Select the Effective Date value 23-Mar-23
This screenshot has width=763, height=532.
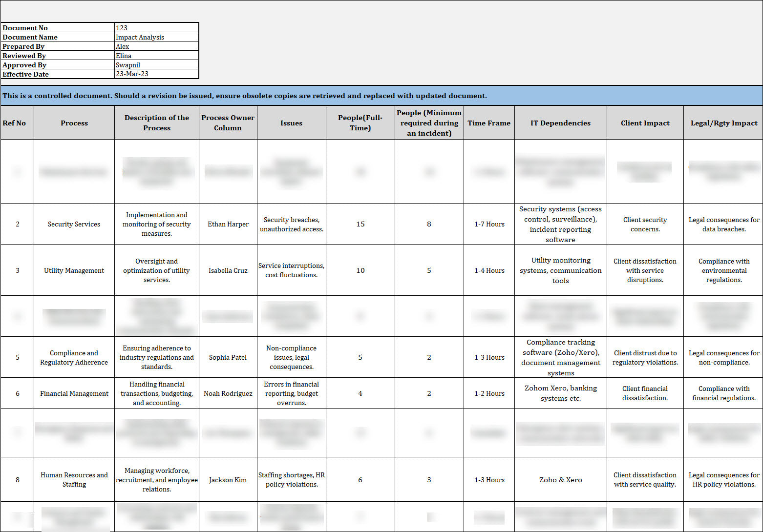pos(156,74)
